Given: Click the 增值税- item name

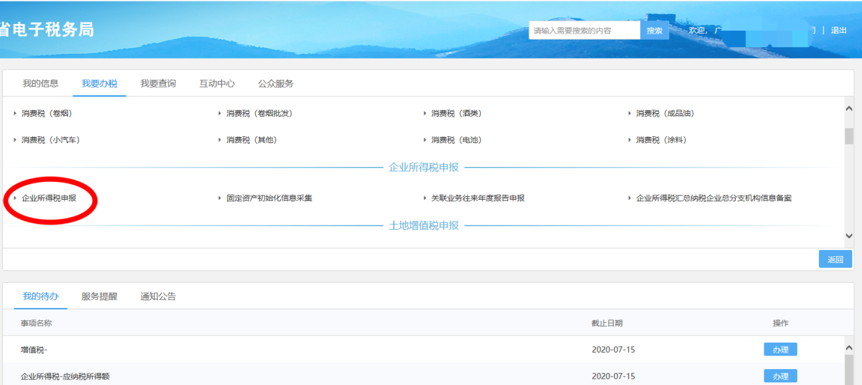Looking at the screenshot, I should [x=34, y=350].
